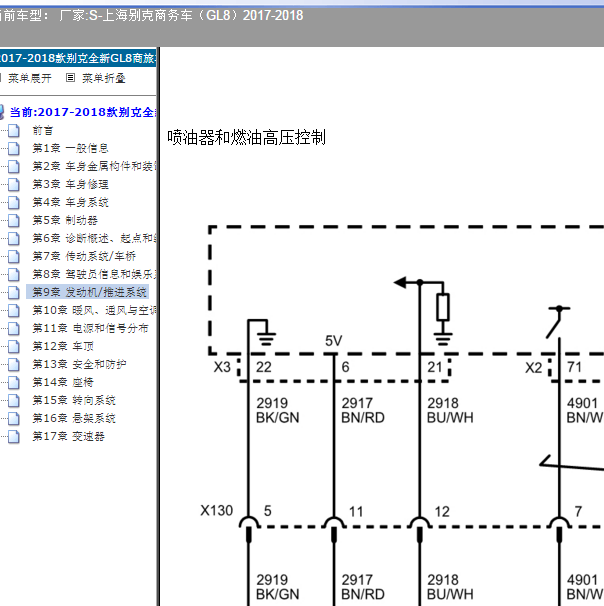
Task: Click the document icon beside 第13章
Action: pyautogui.click(x=14, y=364)
